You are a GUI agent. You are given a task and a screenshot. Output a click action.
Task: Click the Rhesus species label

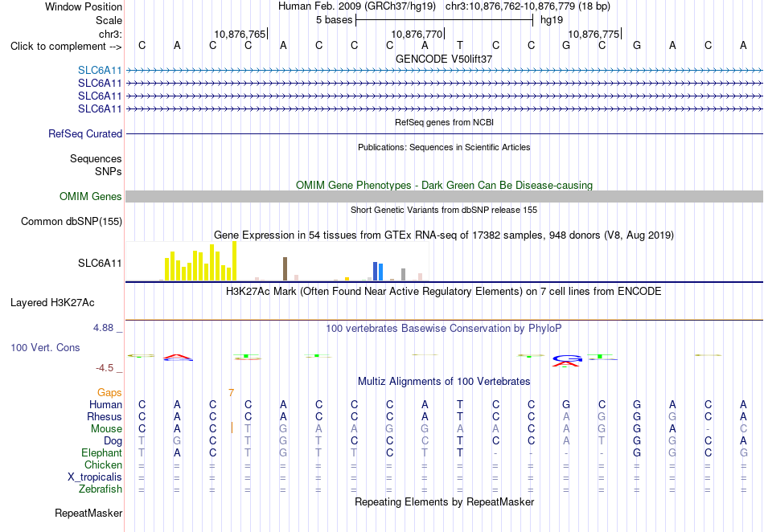[105, 416]
